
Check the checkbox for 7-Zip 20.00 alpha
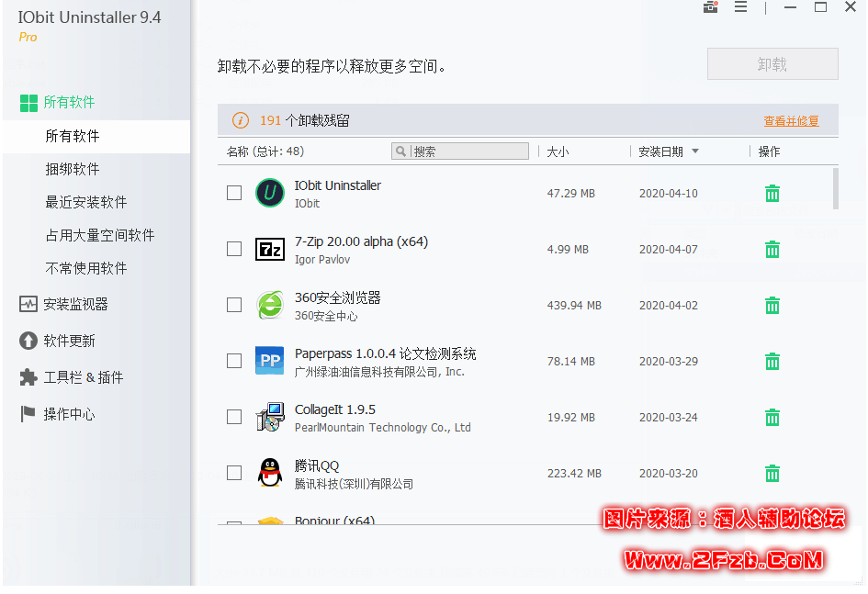pos(234,249)
